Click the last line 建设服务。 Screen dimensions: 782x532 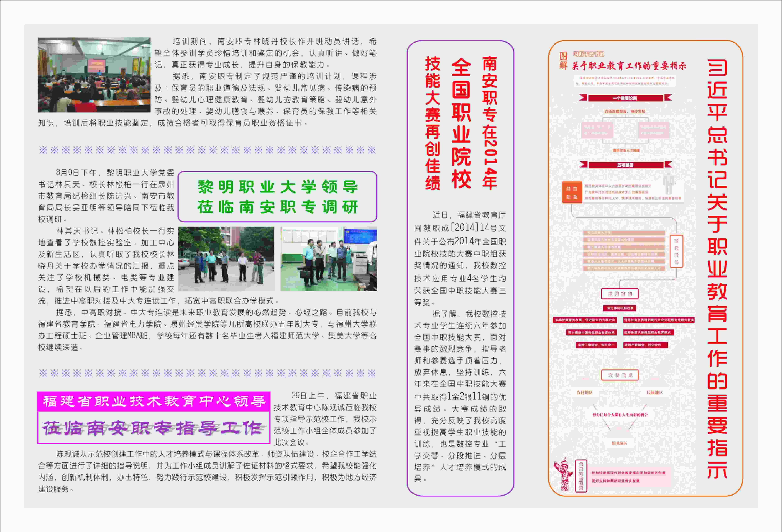click(56, 489)
